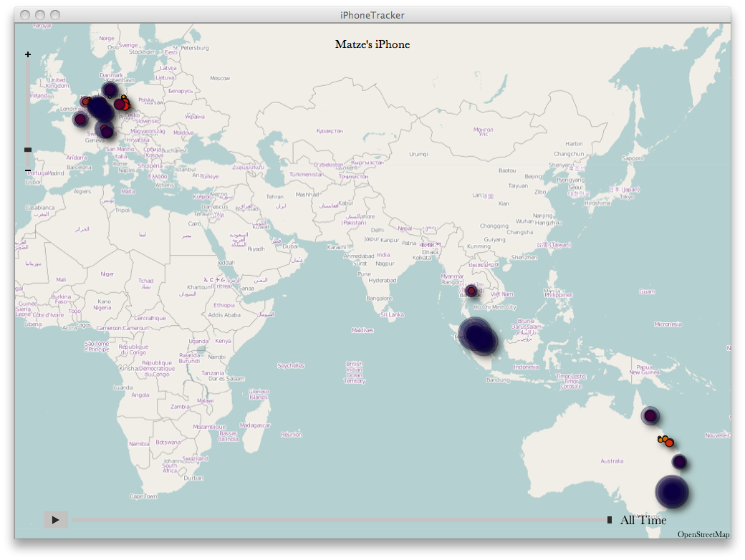Click the marker over northwestern France
This screenshot has height=560, width=745.
(80, 119)
